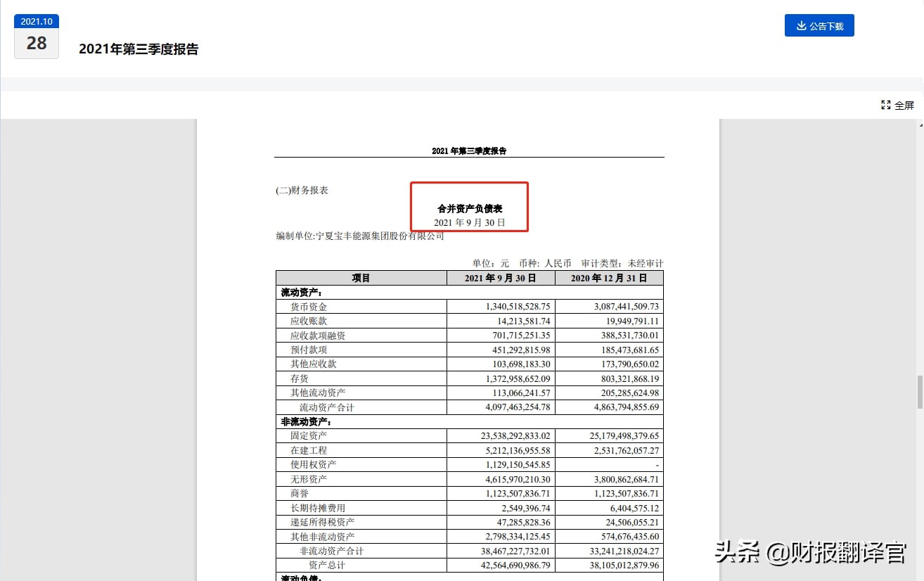Click the 固定资产 row label
The image size is (924, 581).
click(x=309, y=436)
